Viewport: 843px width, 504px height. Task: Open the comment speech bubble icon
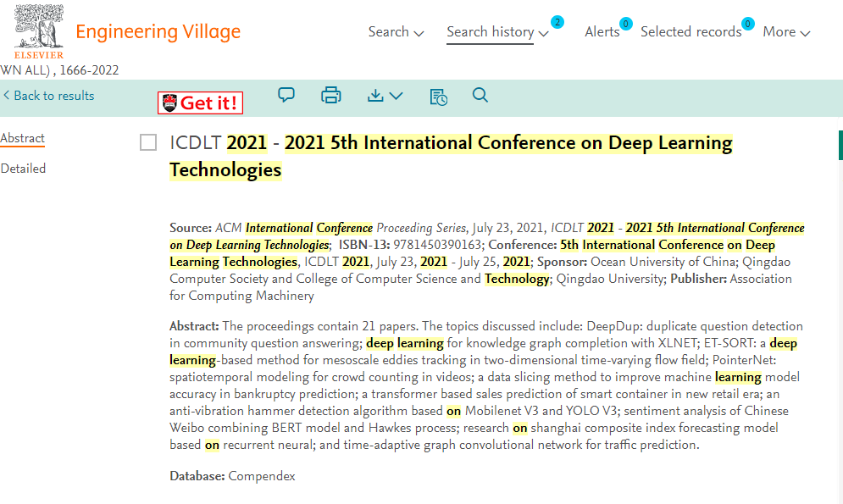point(286,95)
